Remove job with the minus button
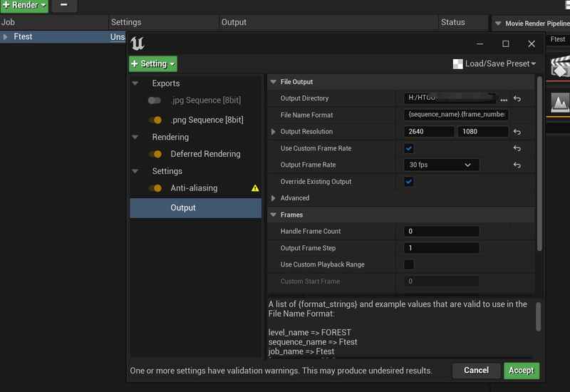This screenshot has height=392, width=570. [63, 6]
